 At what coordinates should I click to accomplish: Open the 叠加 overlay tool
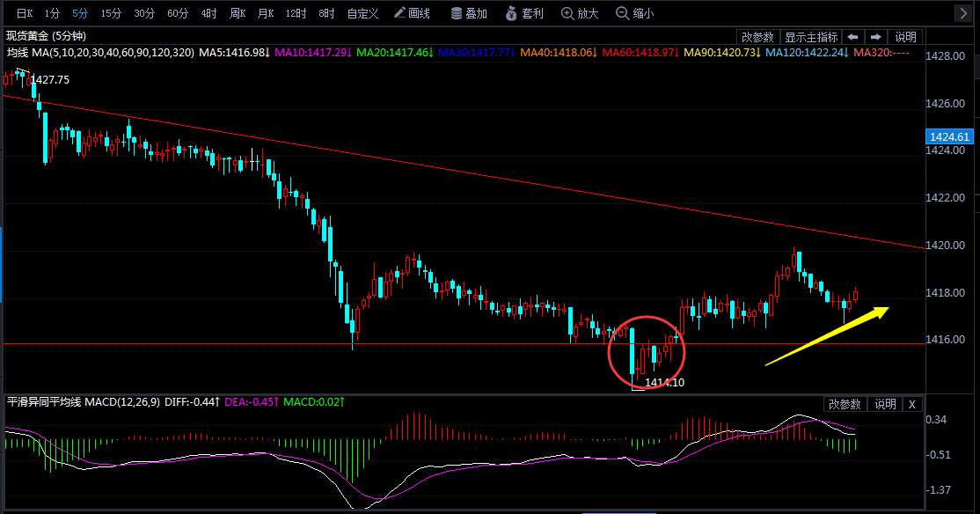point(469,13)
